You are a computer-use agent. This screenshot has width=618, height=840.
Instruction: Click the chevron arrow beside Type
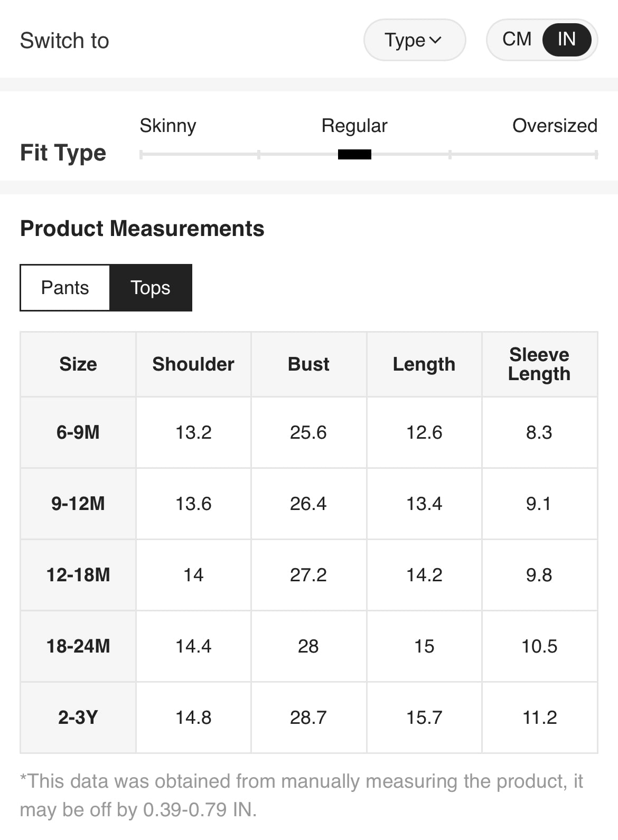coord(436,40)
